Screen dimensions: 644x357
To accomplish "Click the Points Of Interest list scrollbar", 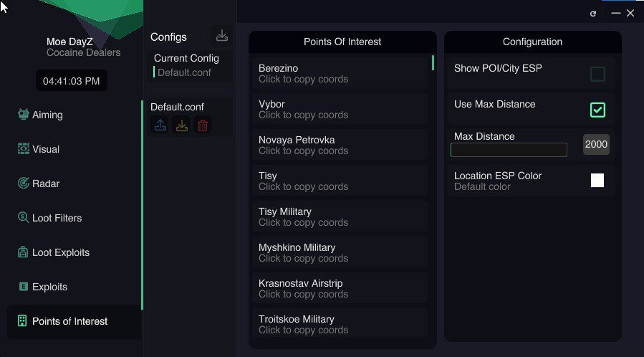I will [x=433, y=63].
